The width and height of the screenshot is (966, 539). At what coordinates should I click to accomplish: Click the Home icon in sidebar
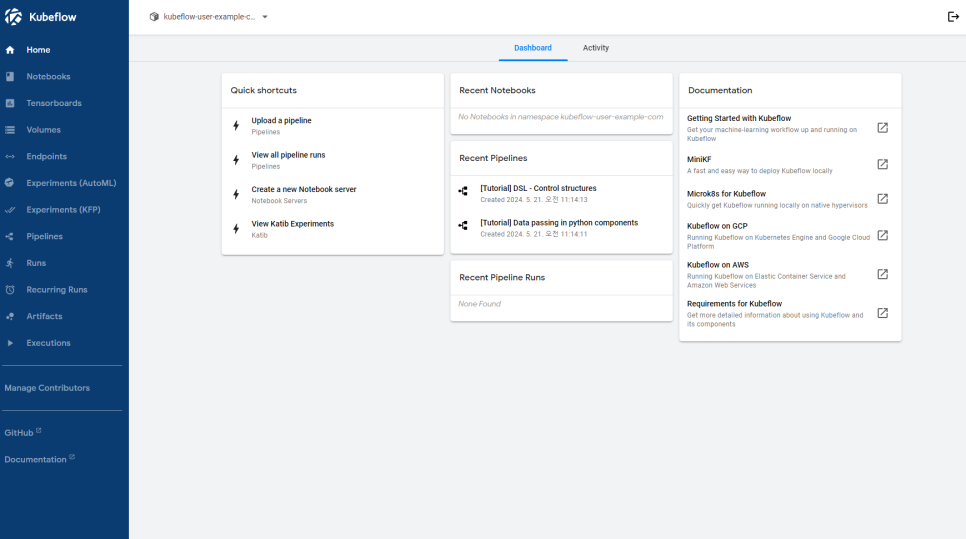[x=10, y=50]
